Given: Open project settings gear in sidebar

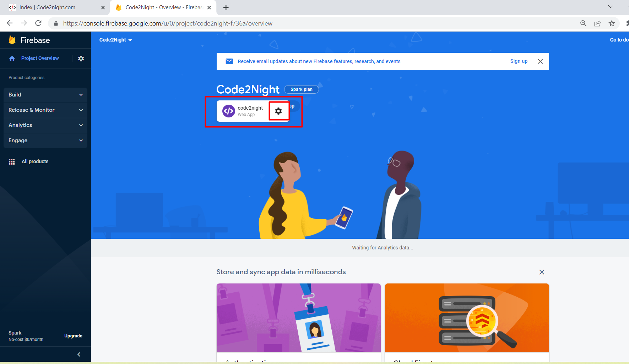Looking at the screenshot, I should click(x=81, y=59).
